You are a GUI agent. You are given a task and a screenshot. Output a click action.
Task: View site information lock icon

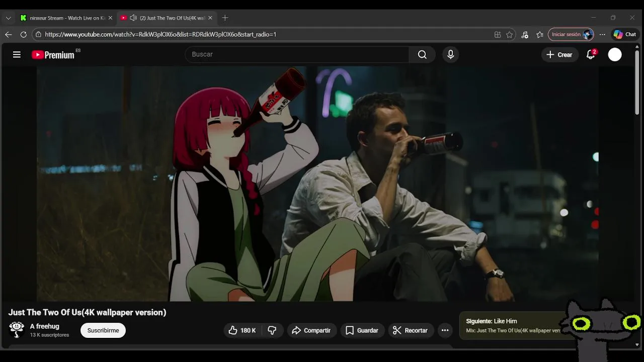pyautogui.click(x=38, y=34)
